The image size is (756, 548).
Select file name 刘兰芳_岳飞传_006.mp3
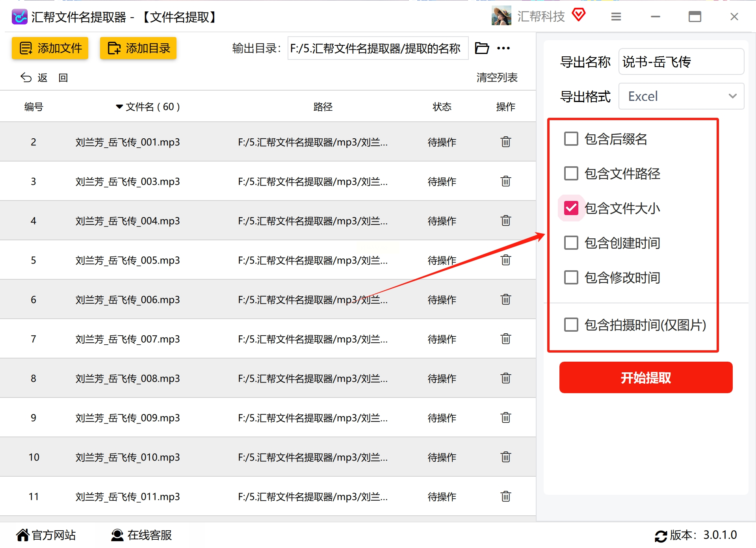tap(127, 299)
